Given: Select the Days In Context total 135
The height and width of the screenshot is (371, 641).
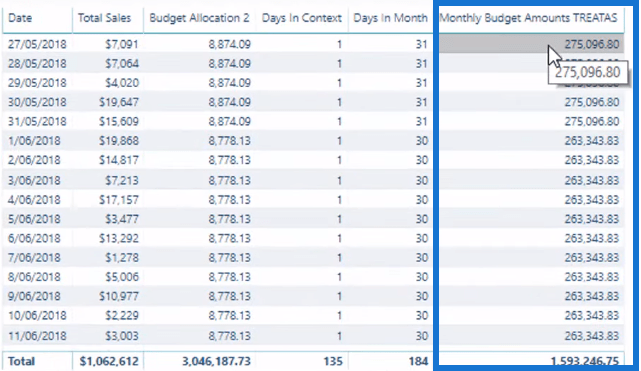Looking at the screenshot, I should pos(333,362).
